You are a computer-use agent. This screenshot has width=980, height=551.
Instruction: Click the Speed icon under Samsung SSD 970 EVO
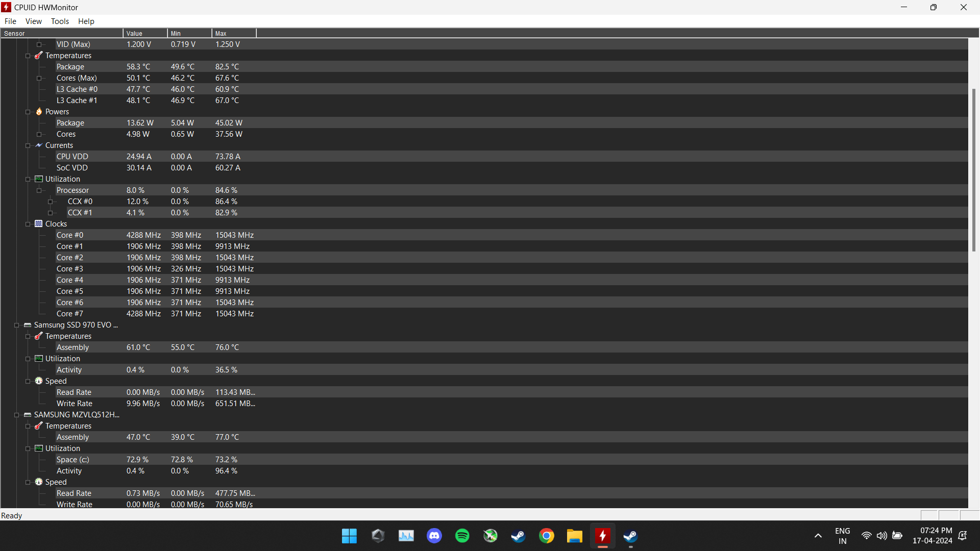coord(39,381)
